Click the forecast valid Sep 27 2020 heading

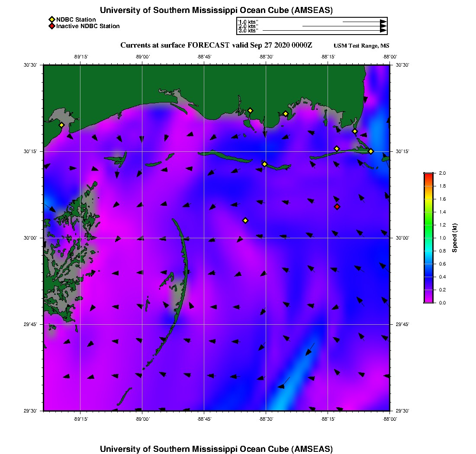tap(216, 45)
